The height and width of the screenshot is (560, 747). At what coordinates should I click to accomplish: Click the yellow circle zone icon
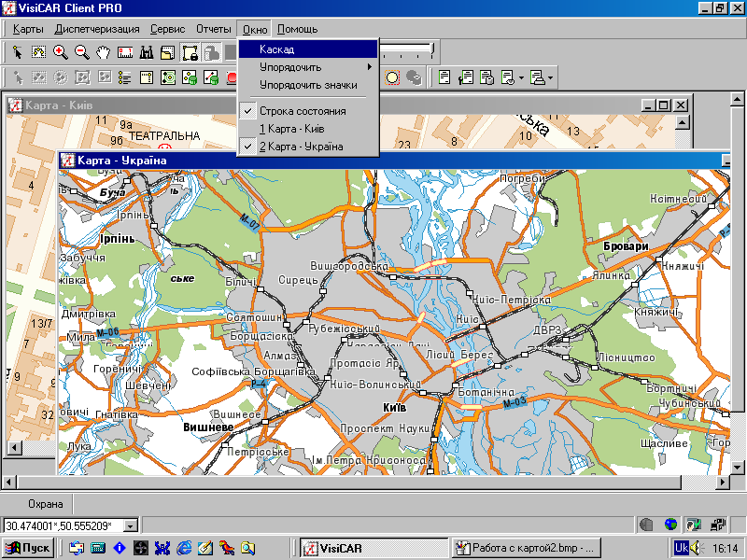click(x=392, y=77)
